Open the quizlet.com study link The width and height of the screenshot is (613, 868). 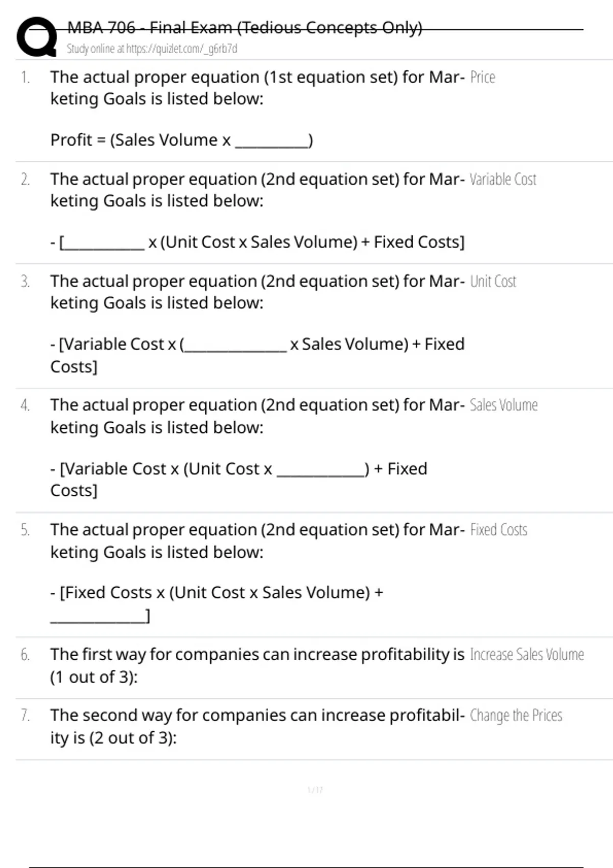(152, 49)
